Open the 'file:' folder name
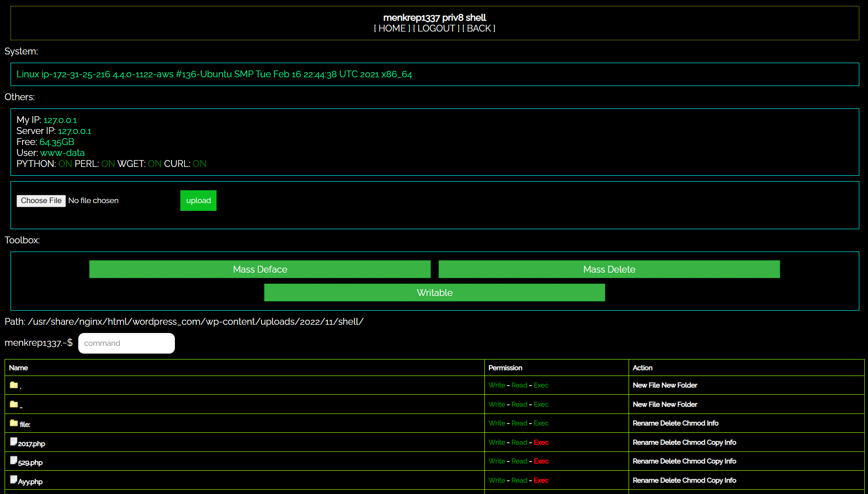Image resolution: width=868 pixels, height=494 pixels. pyautogui.click(x=25, y=424)
